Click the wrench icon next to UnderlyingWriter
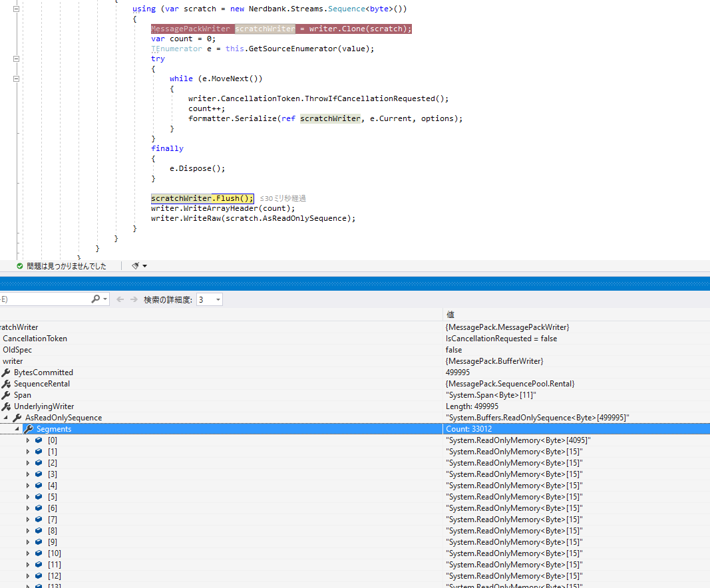This screenshot has width=710, height=588. [x=7, y=406]
